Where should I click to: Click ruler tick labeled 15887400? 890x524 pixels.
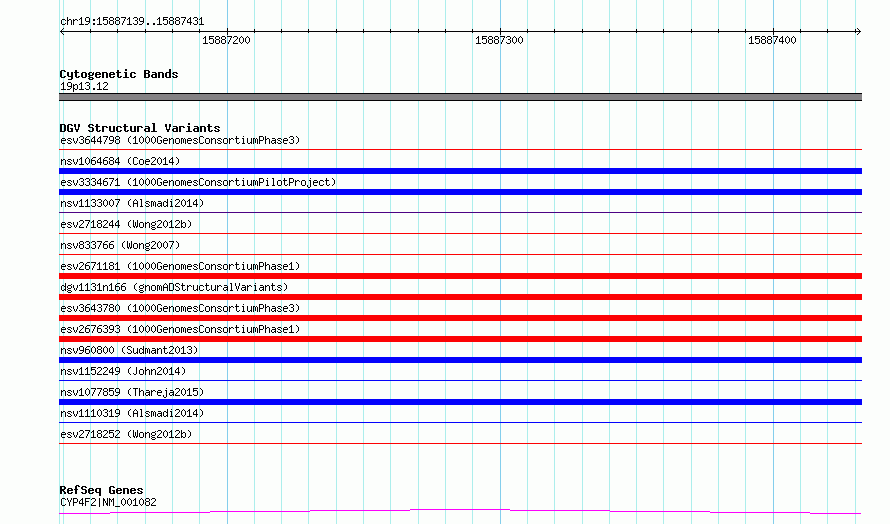[772, 40]
